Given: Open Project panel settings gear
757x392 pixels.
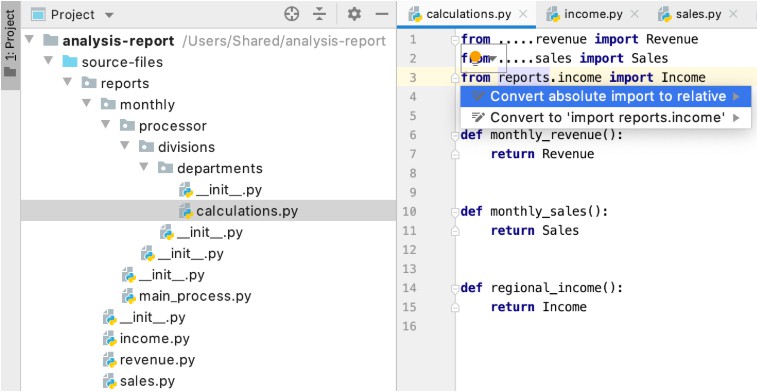Looking at the screenshot, I should [x=354, y=14].
